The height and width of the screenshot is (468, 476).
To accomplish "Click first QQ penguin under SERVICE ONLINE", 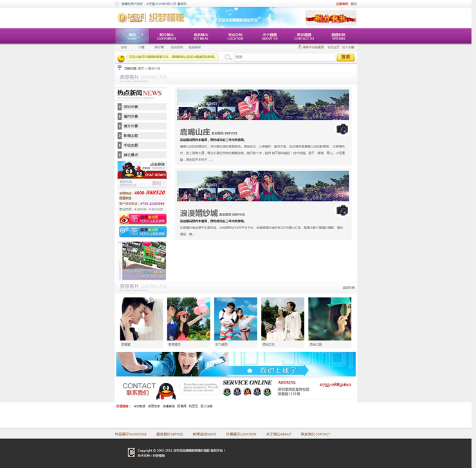I will pos(227,391).
